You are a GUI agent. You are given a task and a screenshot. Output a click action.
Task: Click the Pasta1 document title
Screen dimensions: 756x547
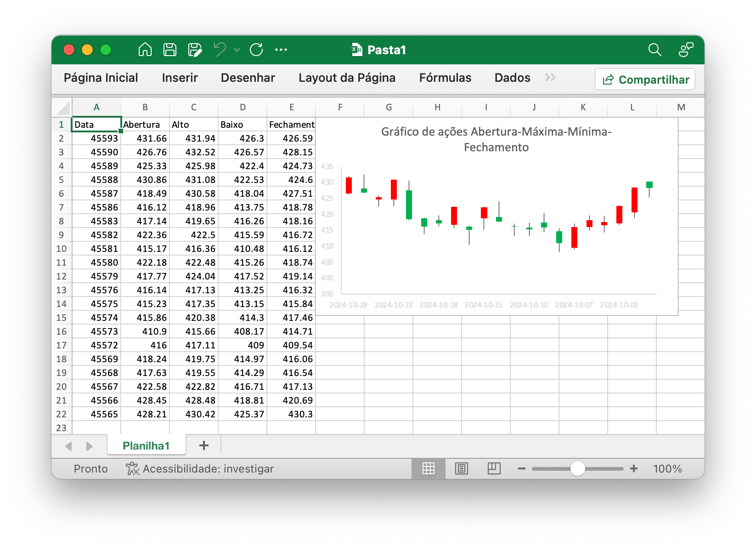pyautogui.click(x=387, y=50)
